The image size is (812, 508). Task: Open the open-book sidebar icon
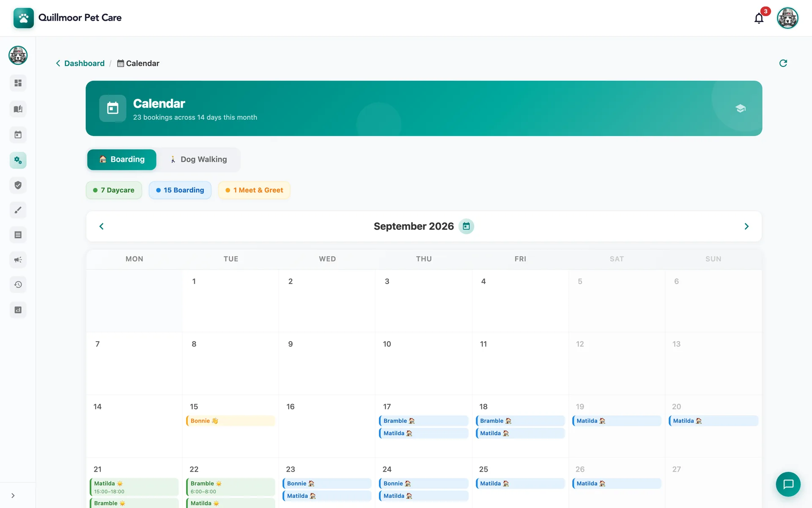tap(18, 109)
